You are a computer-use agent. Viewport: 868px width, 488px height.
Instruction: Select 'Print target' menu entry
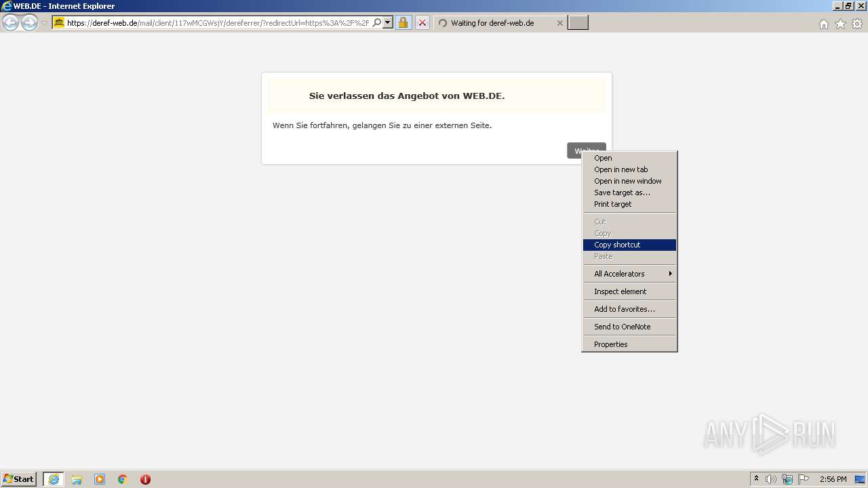click(629, 204)
